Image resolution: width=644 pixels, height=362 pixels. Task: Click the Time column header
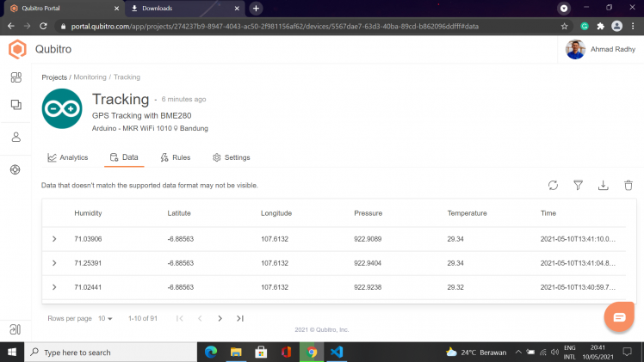pos(548,213)
